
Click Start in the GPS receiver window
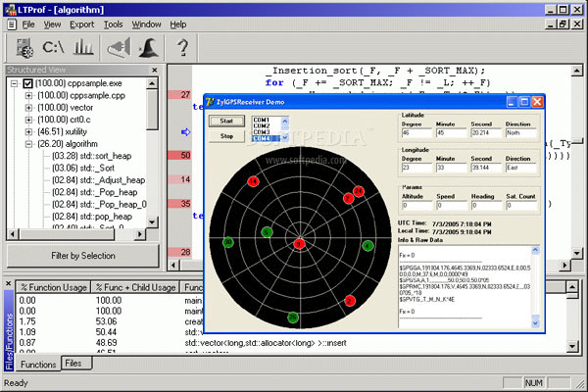coord(226,121)
